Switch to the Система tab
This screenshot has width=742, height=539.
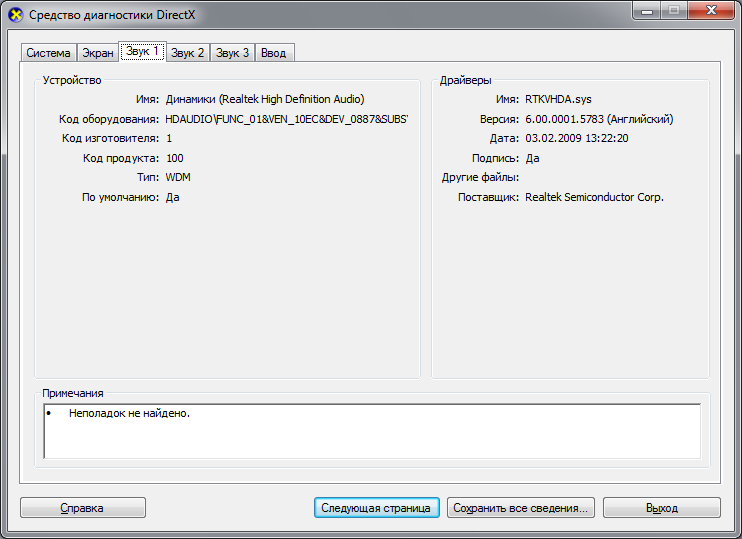pyautogui.click(x=48, y=53)
